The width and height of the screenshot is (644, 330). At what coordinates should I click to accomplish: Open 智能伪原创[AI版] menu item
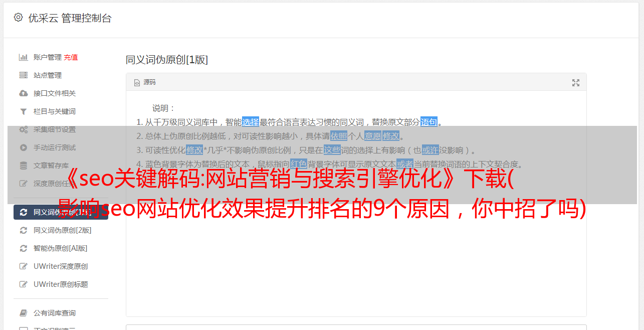pyautogui.click(x=61, y=248)
